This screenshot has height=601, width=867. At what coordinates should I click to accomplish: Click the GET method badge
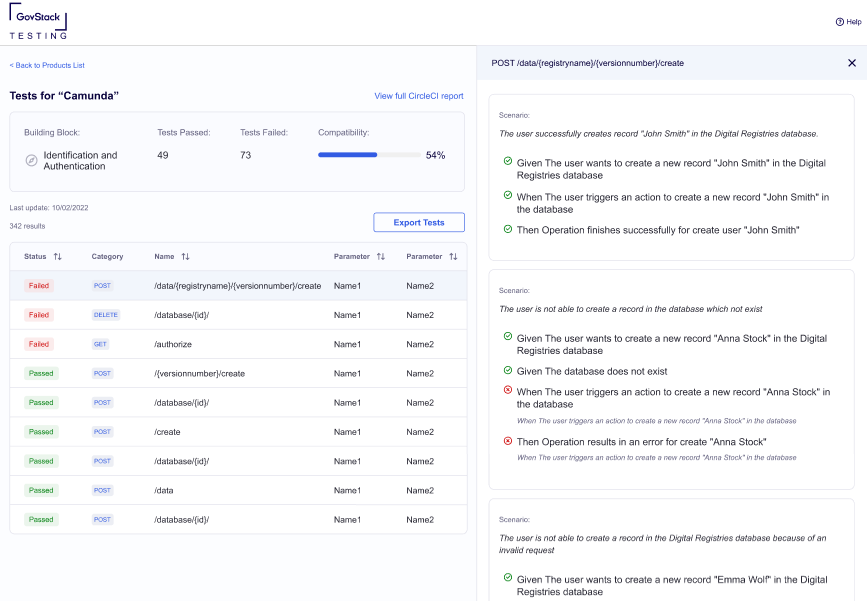tap(100, 344)
